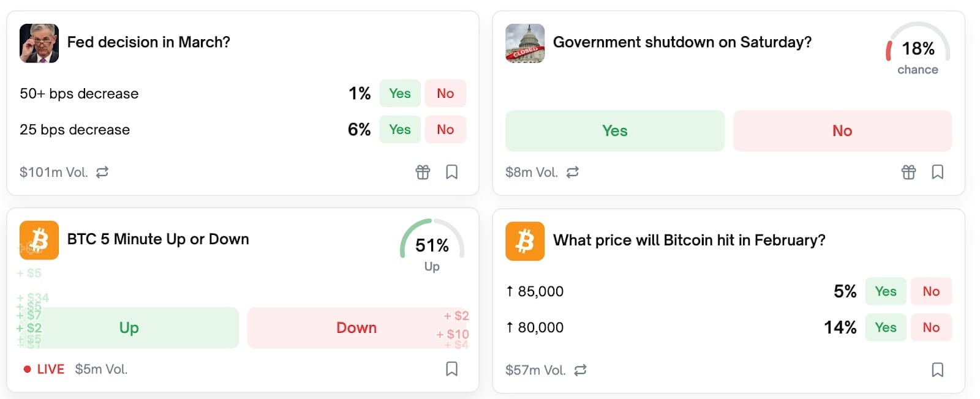Bet Up on BTC 5 Minute
Screen dimensions: 980x399
[x=129, y=328]
